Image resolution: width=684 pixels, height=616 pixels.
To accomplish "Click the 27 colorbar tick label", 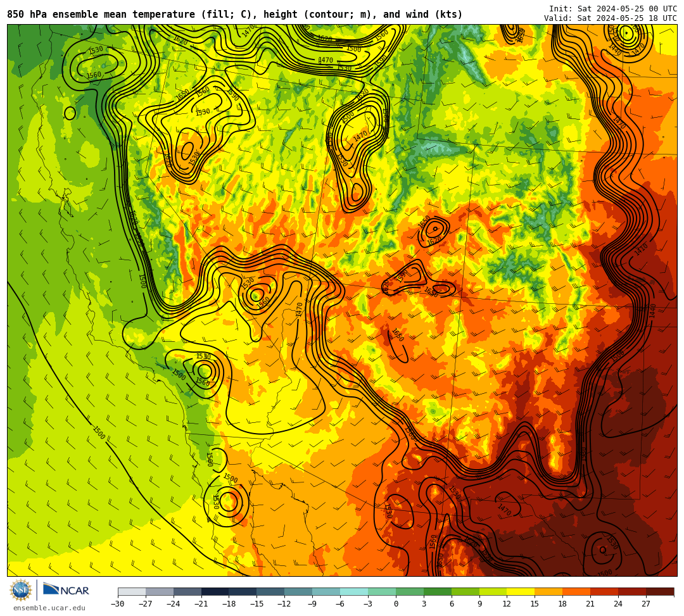I will 646,604.
